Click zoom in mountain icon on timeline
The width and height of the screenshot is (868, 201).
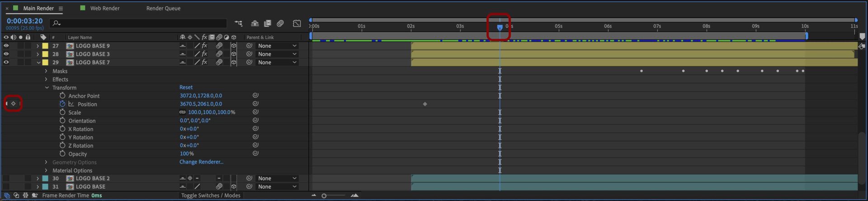(354, 196)
